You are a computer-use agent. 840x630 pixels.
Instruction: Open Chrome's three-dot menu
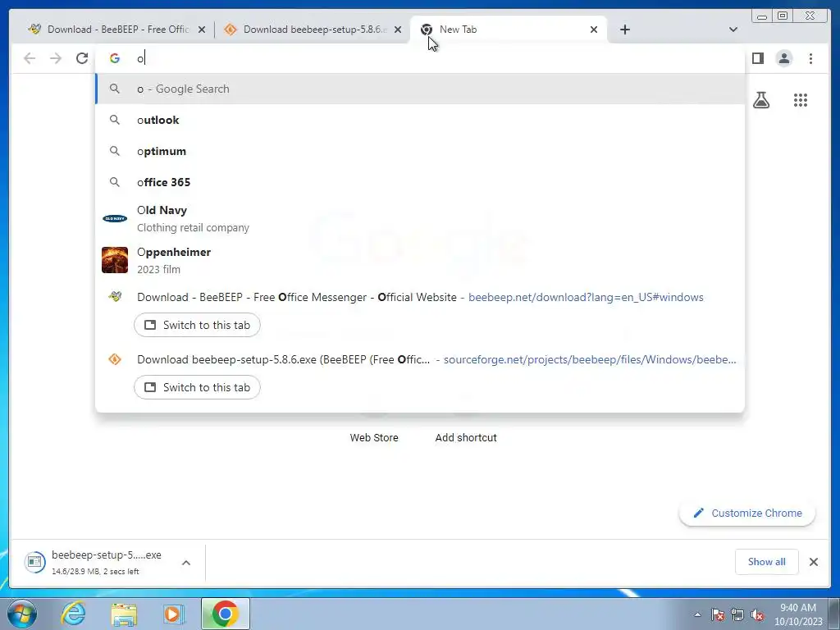click(x=810, y=58)
